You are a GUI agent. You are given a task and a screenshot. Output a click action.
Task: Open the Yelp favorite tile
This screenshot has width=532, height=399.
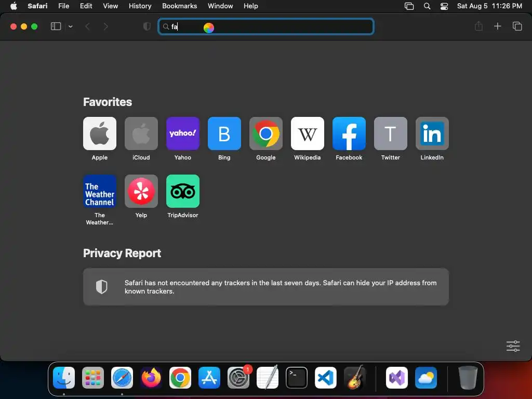tap(141, 191)
